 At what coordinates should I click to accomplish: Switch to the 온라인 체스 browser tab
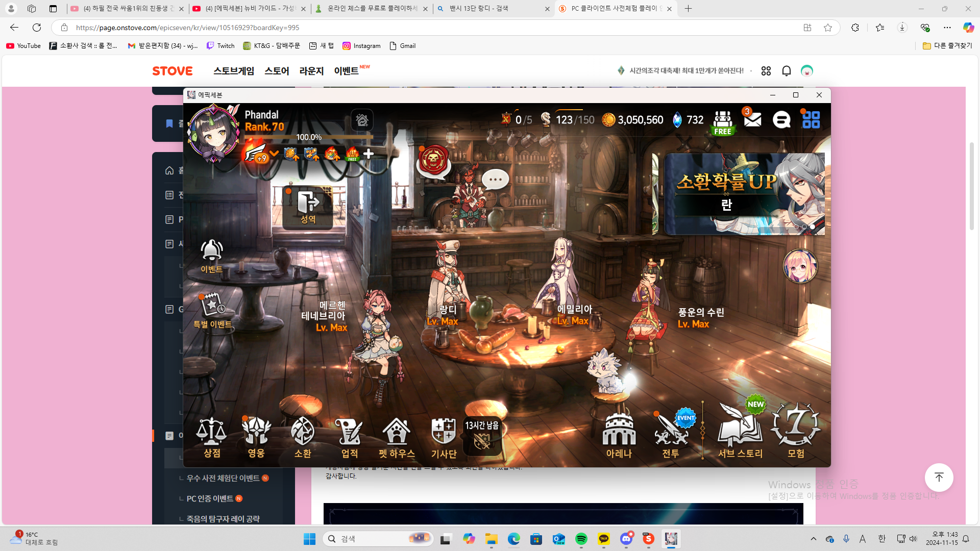point(371,9)
